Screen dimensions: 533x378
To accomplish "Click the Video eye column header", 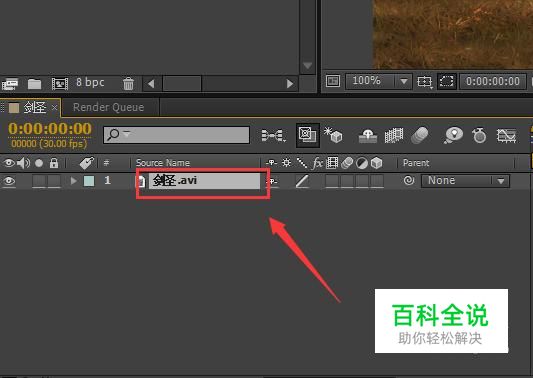I will 9,163.
